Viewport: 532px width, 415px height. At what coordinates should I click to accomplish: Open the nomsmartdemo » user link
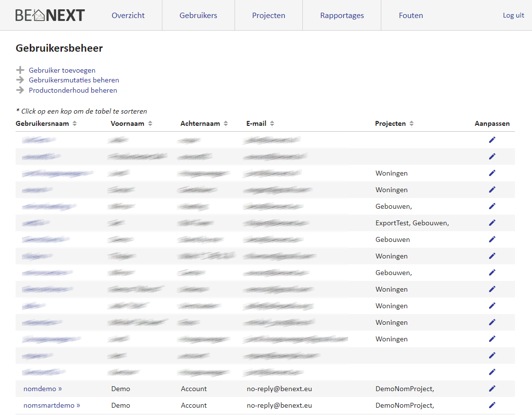click(x=52, y=405)
